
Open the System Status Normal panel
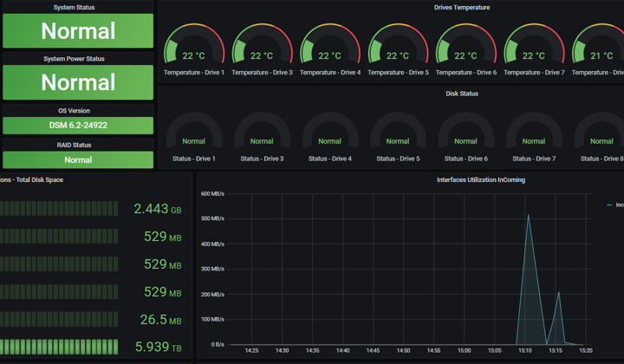78,31
